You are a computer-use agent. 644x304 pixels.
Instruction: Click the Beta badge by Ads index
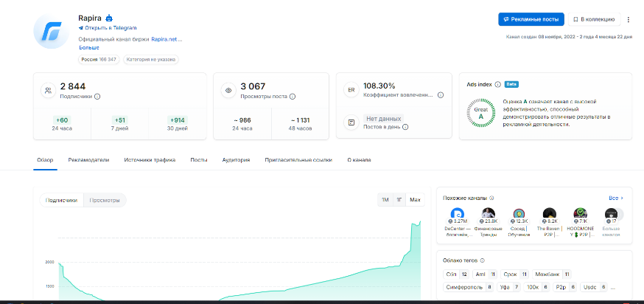point(511,84)
